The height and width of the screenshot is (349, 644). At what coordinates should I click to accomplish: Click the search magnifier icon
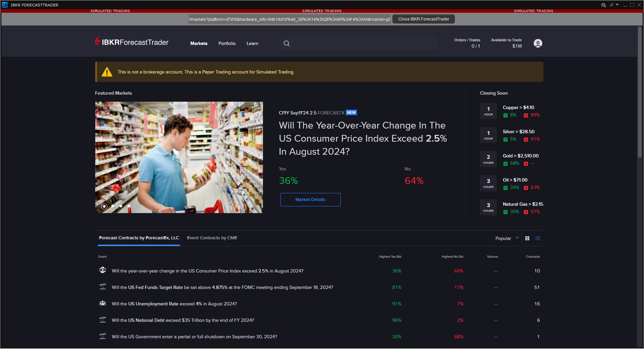point(286,44)
